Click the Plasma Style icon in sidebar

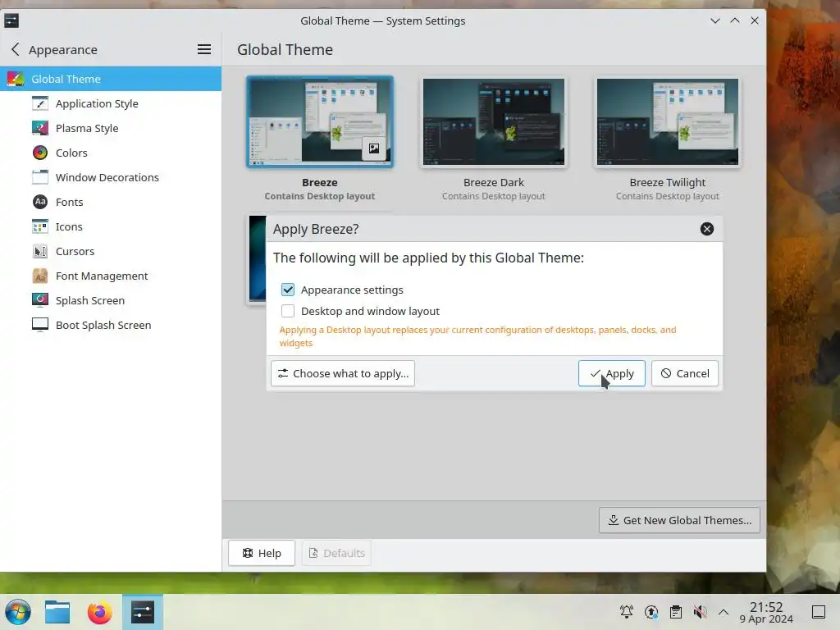tap(40, 128)
